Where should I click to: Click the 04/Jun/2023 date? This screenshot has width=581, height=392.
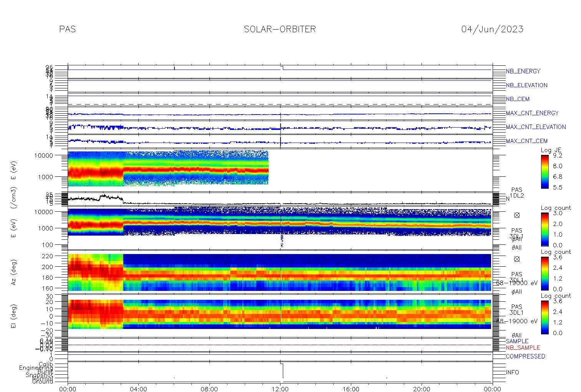[492, 29]
